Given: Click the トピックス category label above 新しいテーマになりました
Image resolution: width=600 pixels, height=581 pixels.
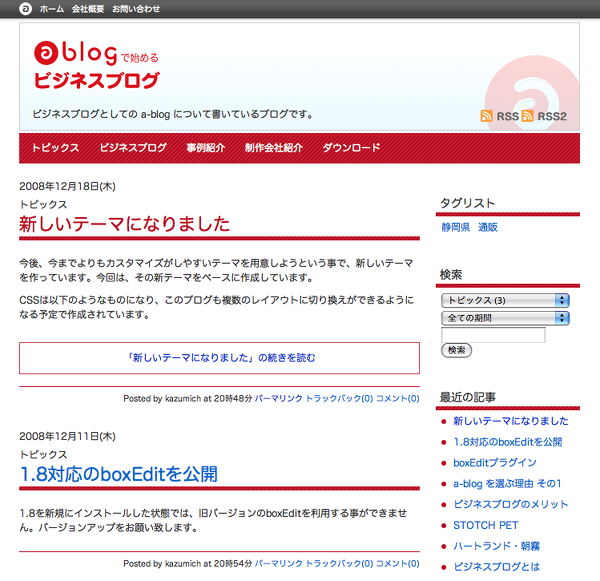Looking at the screenshot, I should point(43,204).
